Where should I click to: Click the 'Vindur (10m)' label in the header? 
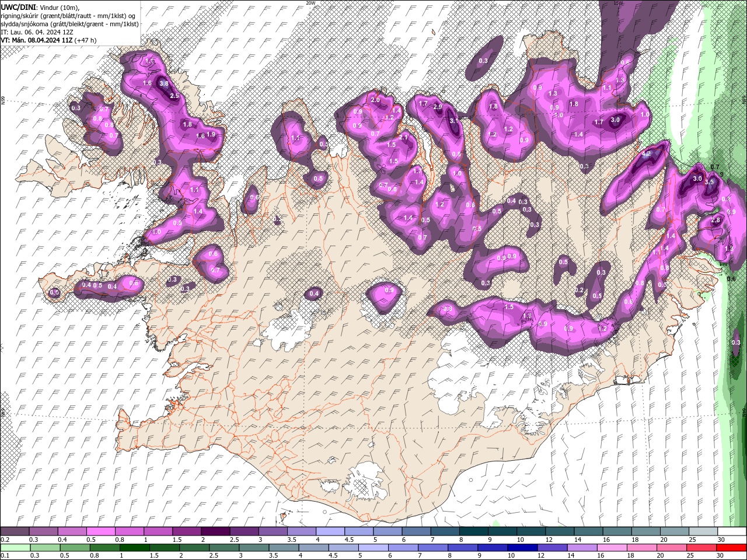[60, 6]
